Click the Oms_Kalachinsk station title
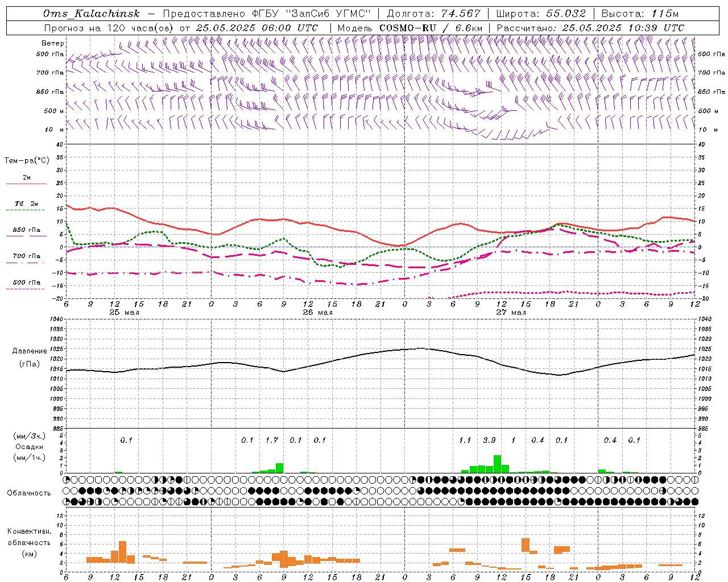This screenshot has height=582, width=728. pos(92,14)
